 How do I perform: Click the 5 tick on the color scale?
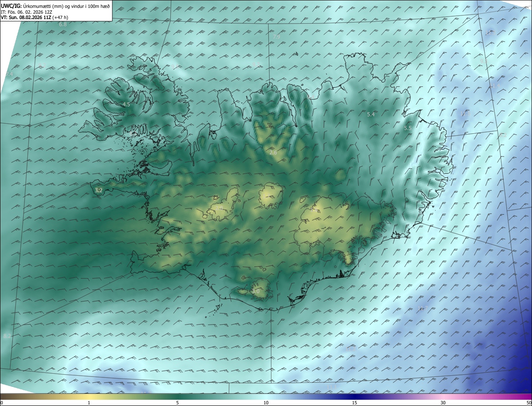pos(177,403)
